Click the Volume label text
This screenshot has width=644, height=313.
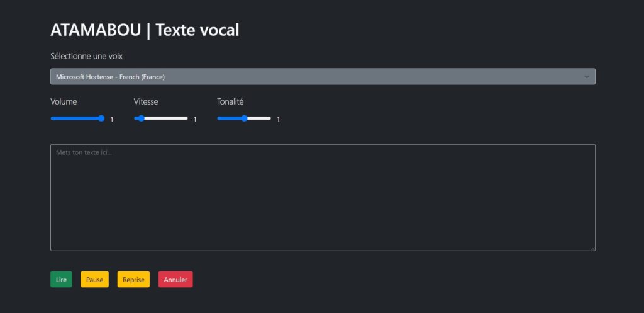pyautogui.click(x=64, y=101)
